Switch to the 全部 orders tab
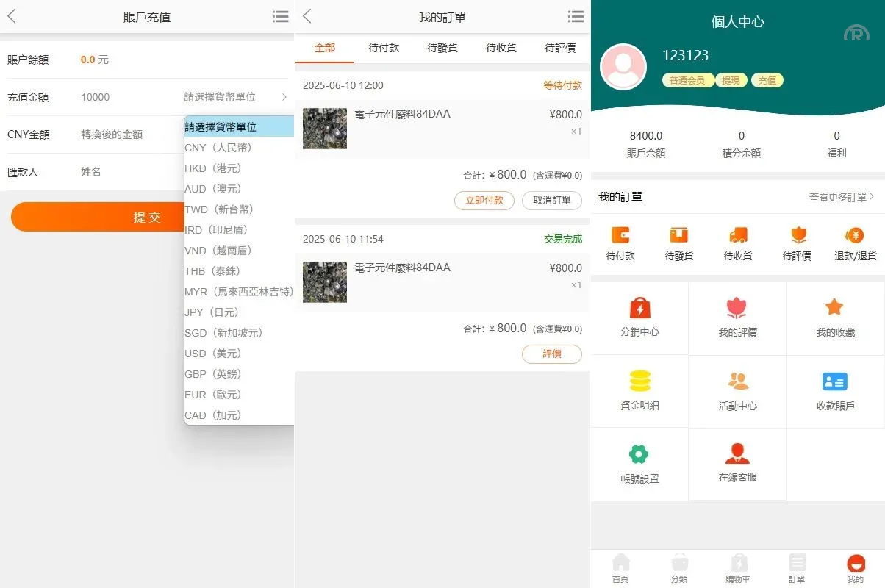 point(325,48)
